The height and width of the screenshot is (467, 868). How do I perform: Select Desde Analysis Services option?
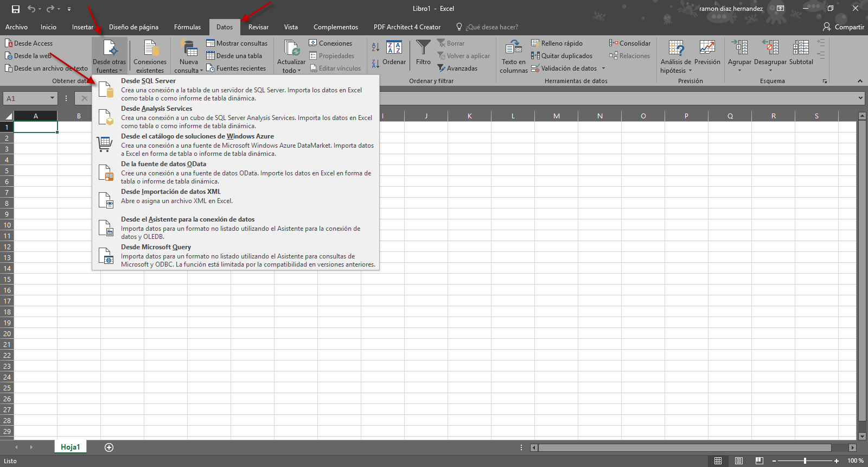[x=235, y=117]
